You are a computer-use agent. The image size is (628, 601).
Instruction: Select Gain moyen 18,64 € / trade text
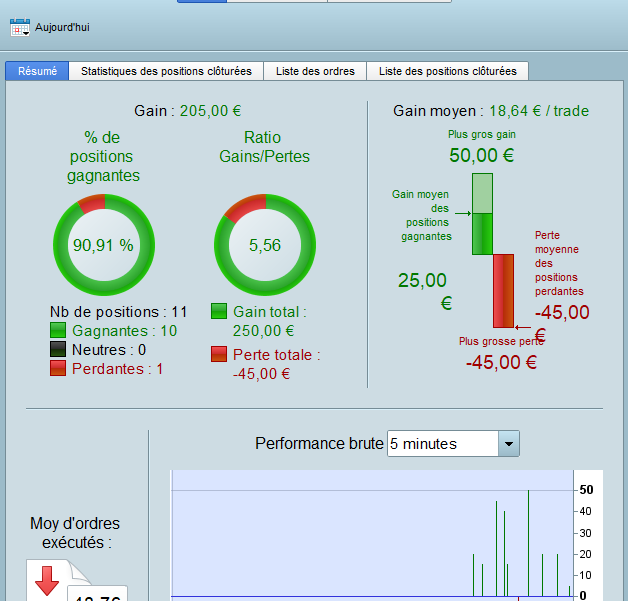point(491,111)
